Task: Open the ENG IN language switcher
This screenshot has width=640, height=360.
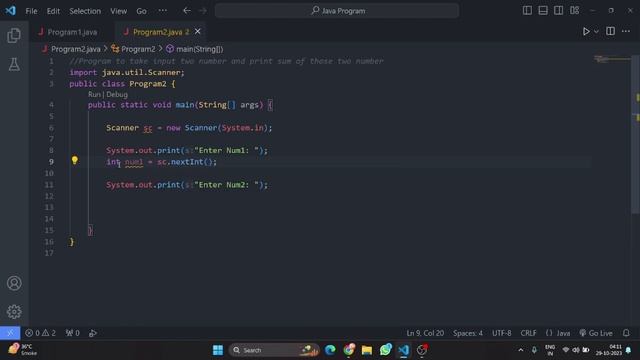Action: coord(550,350)
